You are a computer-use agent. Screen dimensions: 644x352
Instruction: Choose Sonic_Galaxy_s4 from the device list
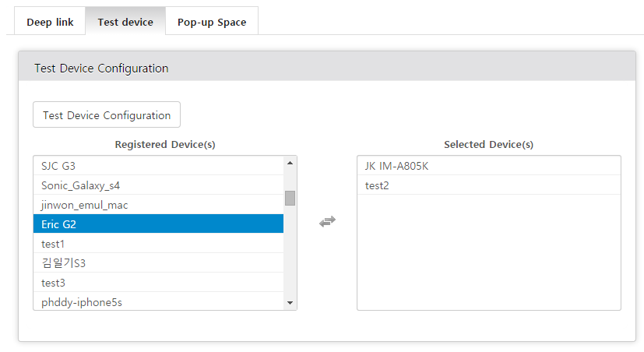pos(159,185)
